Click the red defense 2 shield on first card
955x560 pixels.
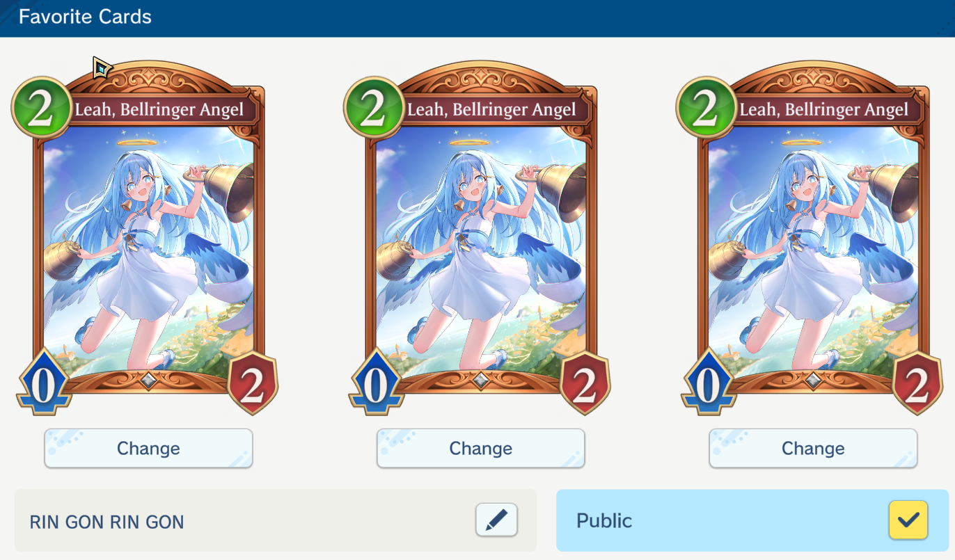coord(253,383)
